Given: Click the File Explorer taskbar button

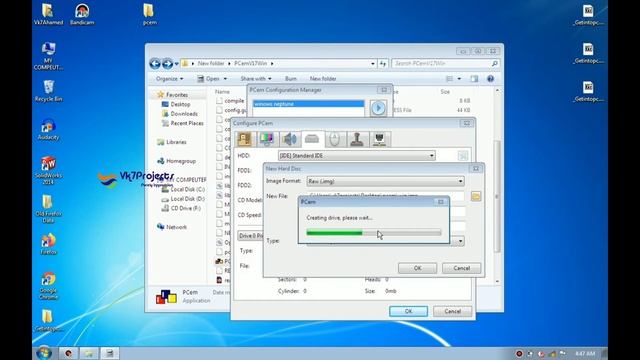Looking at the screenshot, I should pos(89,353).
